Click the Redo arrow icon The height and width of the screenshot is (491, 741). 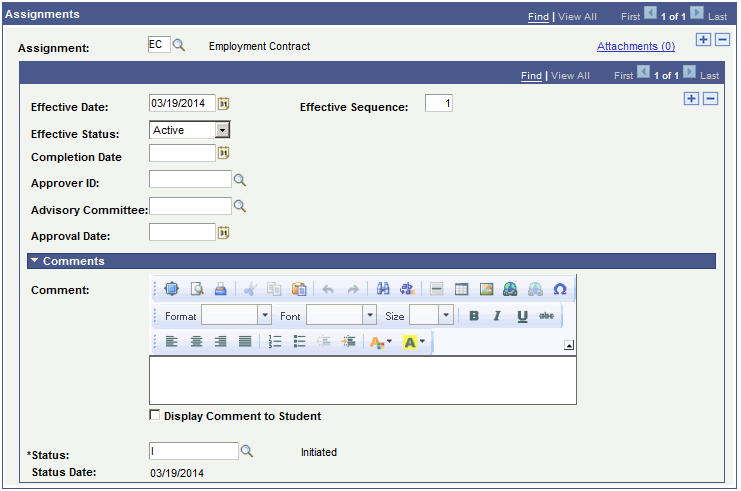click(353, 289)
